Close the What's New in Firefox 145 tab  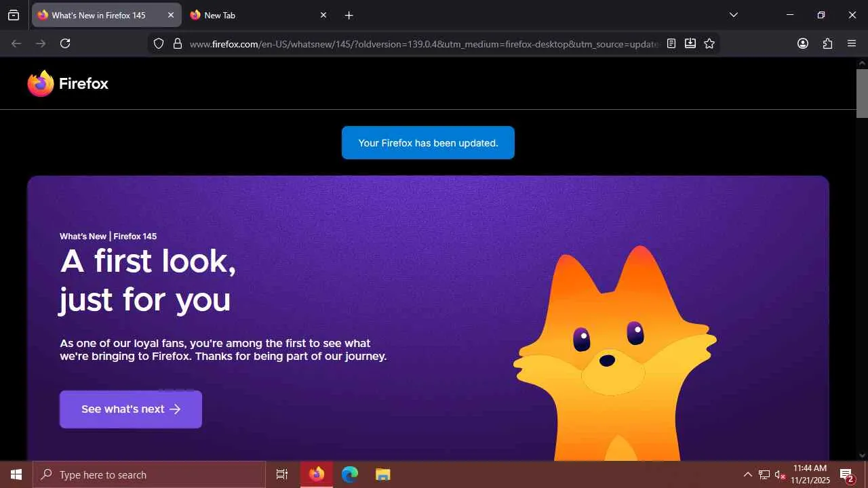tap(171, 15)
